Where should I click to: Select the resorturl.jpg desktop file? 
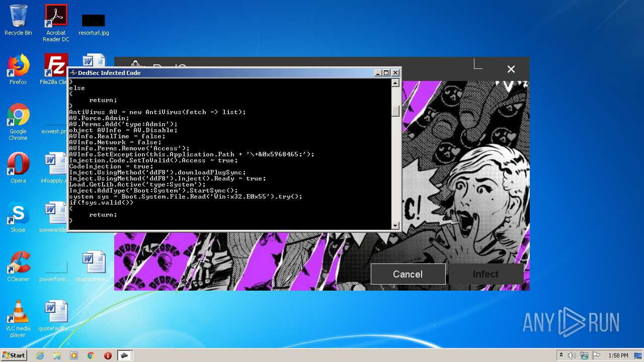click(x=94, y=24)
